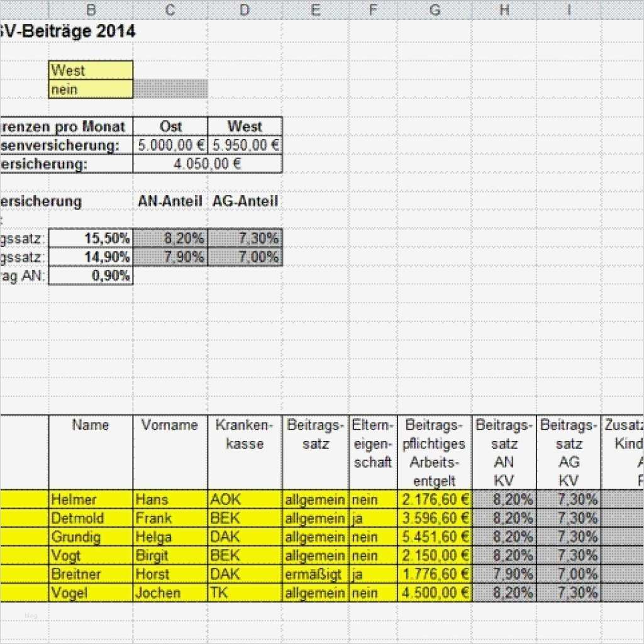Click the 'Name' table header
The image size is (644, 644).
[91, 452]
